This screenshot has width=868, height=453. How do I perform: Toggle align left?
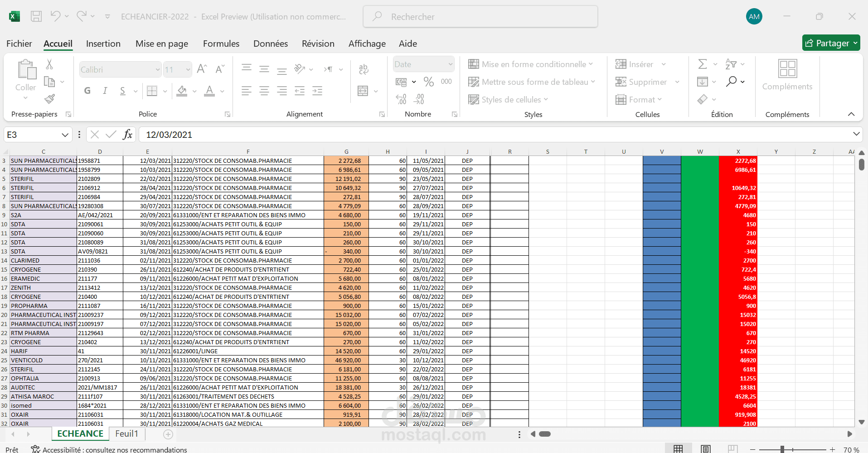[x=247, y=91]
